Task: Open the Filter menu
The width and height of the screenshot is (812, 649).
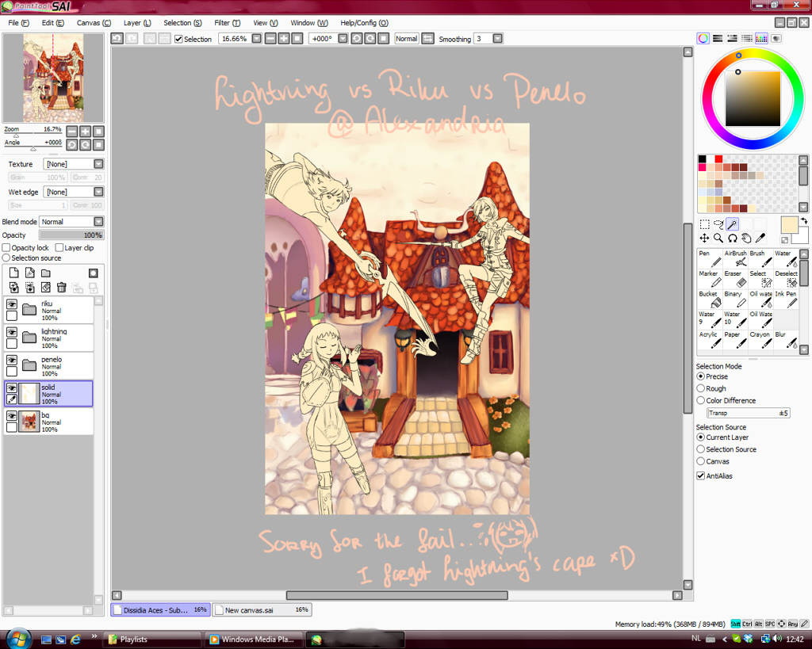Action: coord(227,23)
